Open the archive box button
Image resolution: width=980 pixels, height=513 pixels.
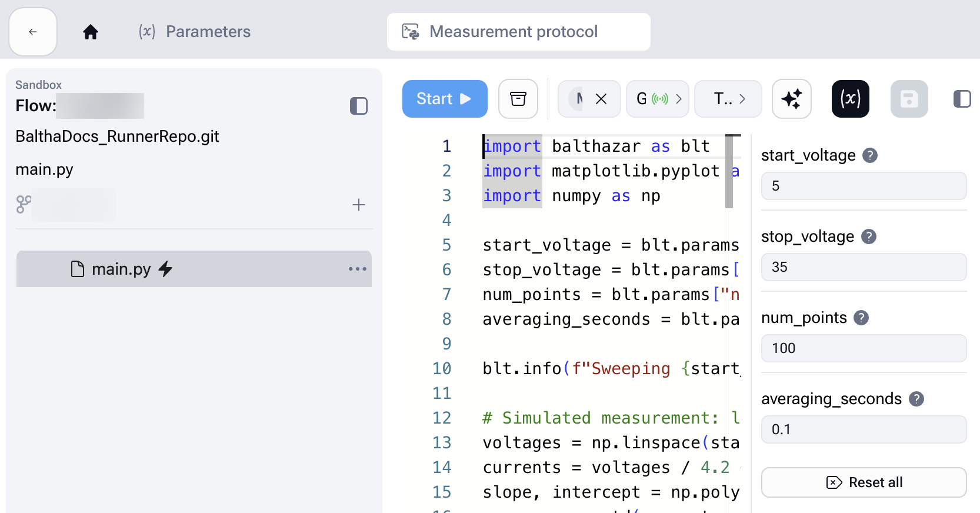(518, 99)
